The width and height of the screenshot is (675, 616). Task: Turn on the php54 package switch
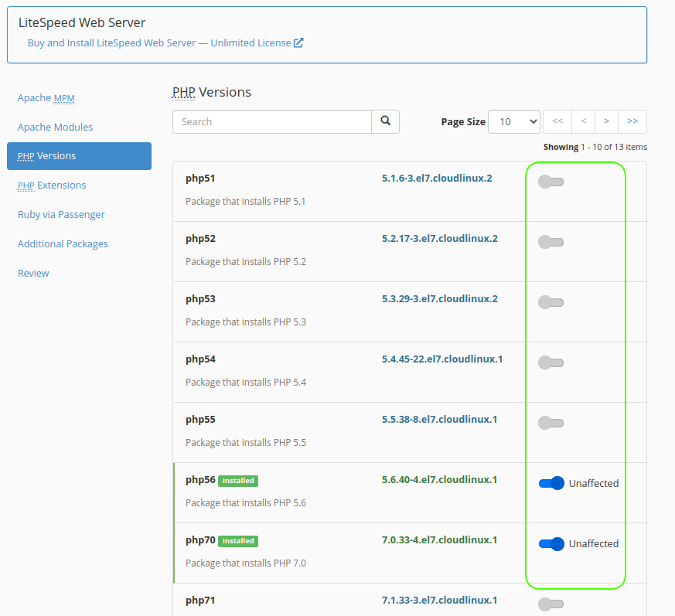(551, 362)
